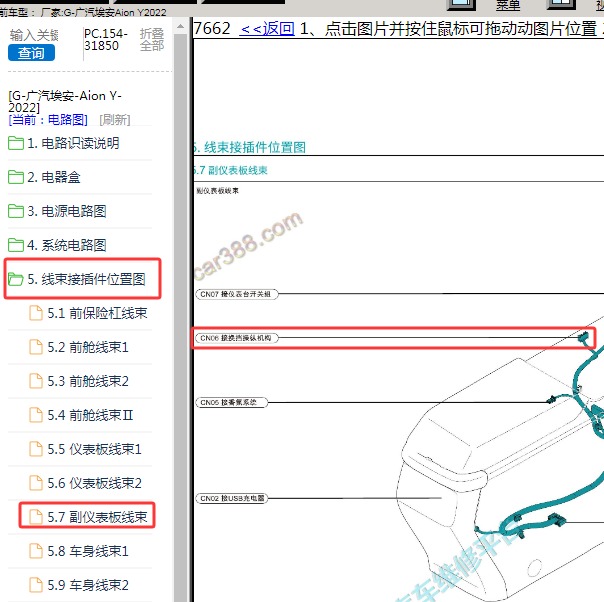Click the 当前：电路图 link
This screenshot has width=604, height=602.
(x=48, y=119)
